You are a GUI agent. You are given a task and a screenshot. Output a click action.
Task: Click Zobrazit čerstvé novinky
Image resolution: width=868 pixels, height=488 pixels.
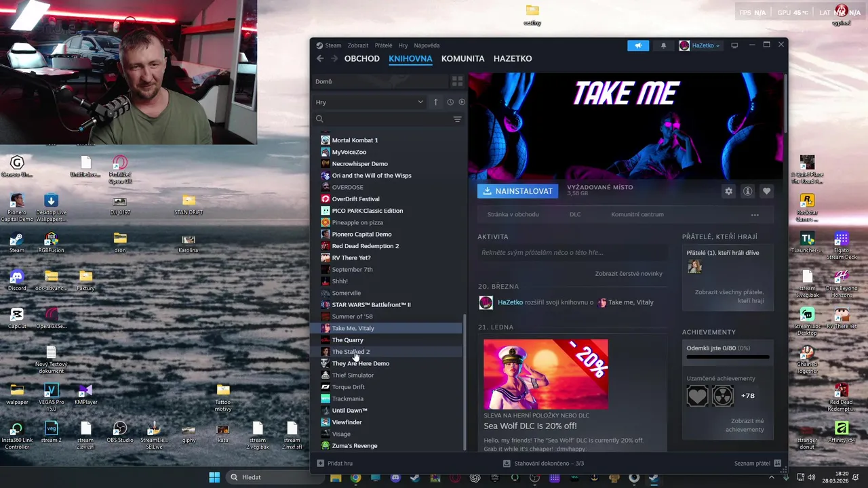click(629, 274)
